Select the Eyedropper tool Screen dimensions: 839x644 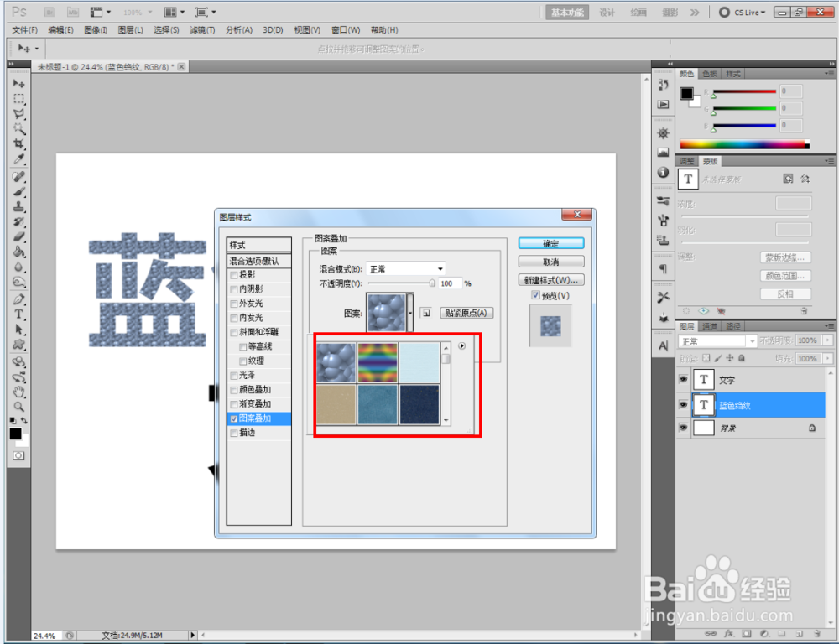18,158
